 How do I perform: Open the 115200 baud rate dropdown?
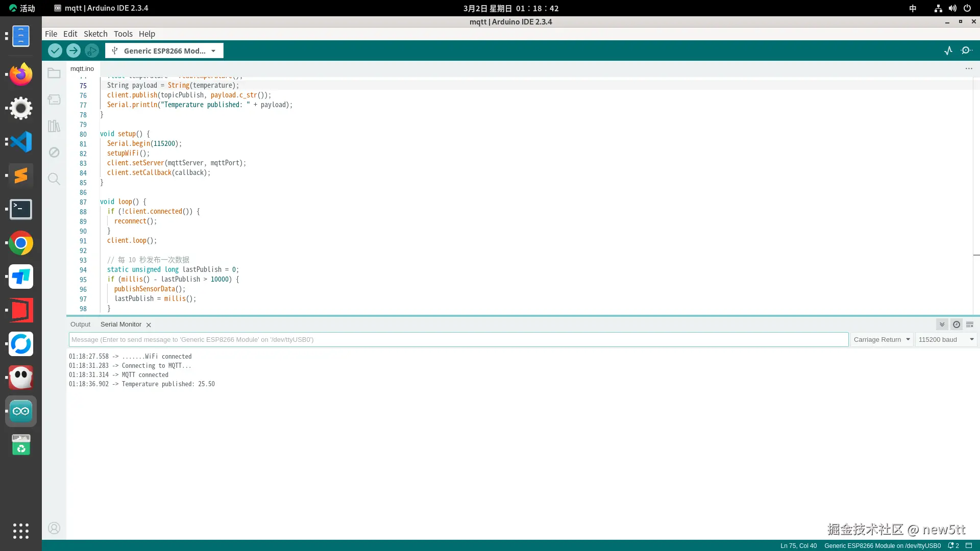pyautogui.click(x=946, y=340)
